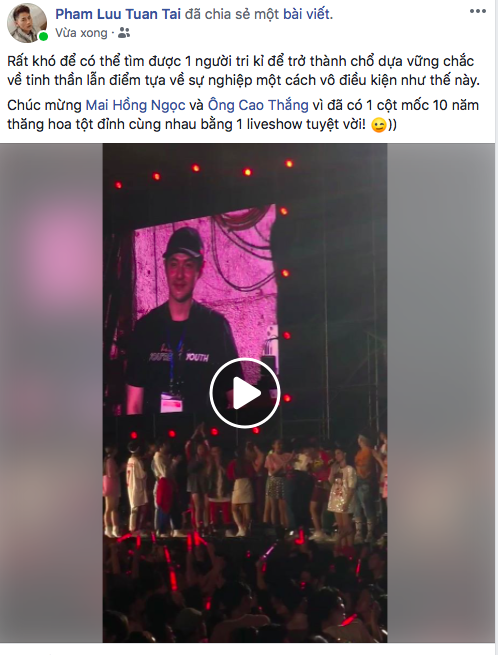Click the 'Rất khó để có thể' paragraph
The image size is (498, 655).
[244, 71]
